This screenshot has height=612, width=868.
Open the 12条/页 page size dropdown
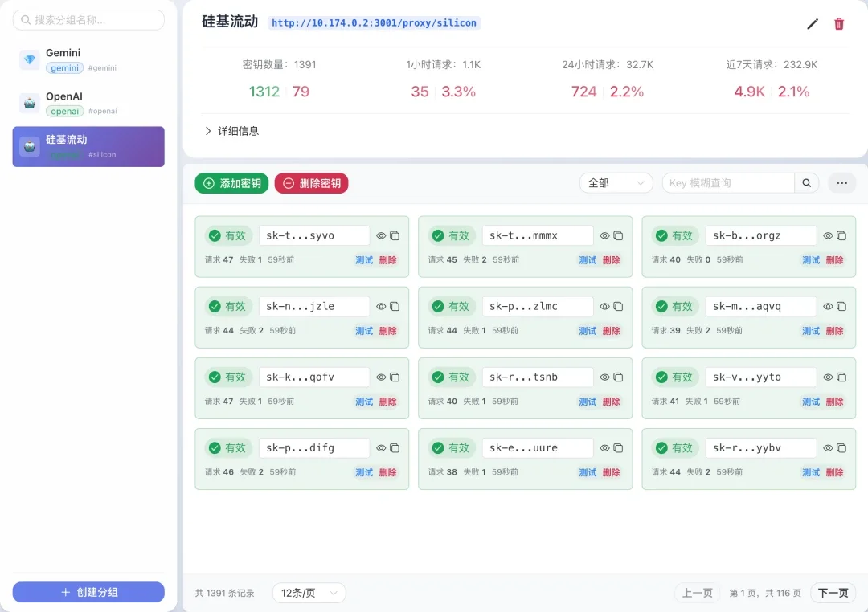[x=309, y=592]
